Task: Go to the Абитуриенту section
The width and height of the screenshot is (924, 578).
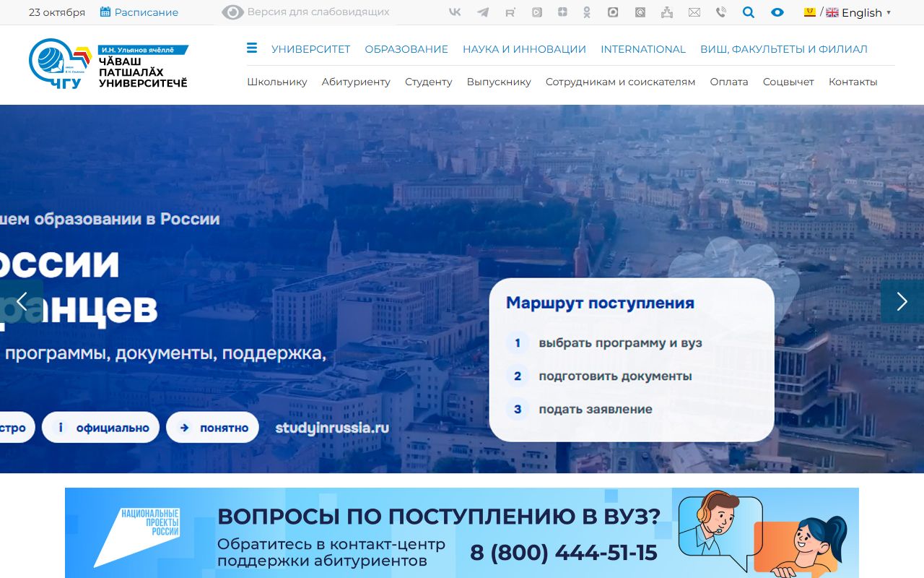Action: [356, 82]
